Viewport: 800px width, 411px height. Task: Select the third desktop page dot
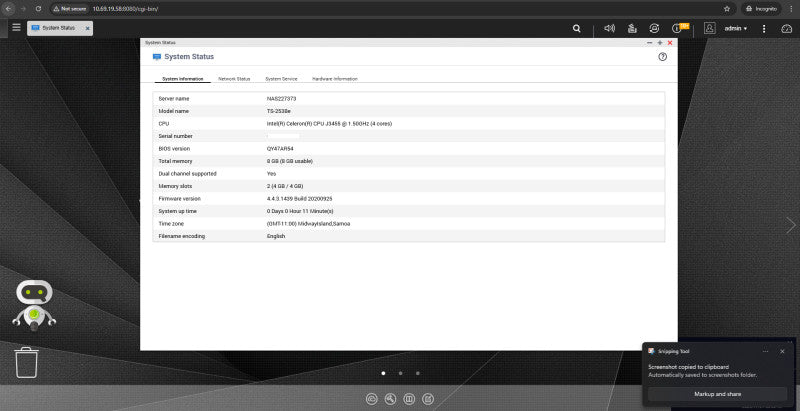click(x=417, y=373)
